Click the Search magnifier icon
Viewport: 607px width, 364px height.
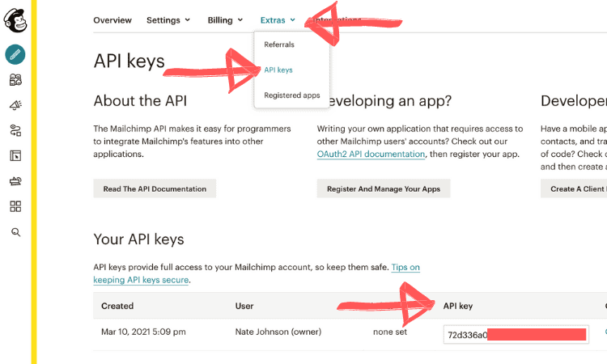(x=15, y=232)
